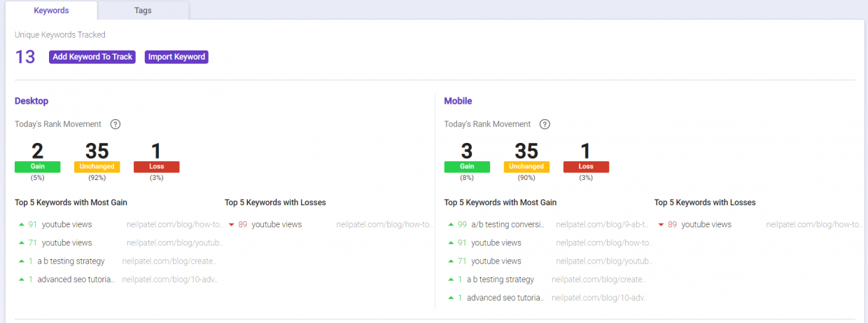The height and width of the screenshot is (323, 868).
Task: Click Mobile Top 5 Keywords with Most Gain heading
Action: pos(500,202)
